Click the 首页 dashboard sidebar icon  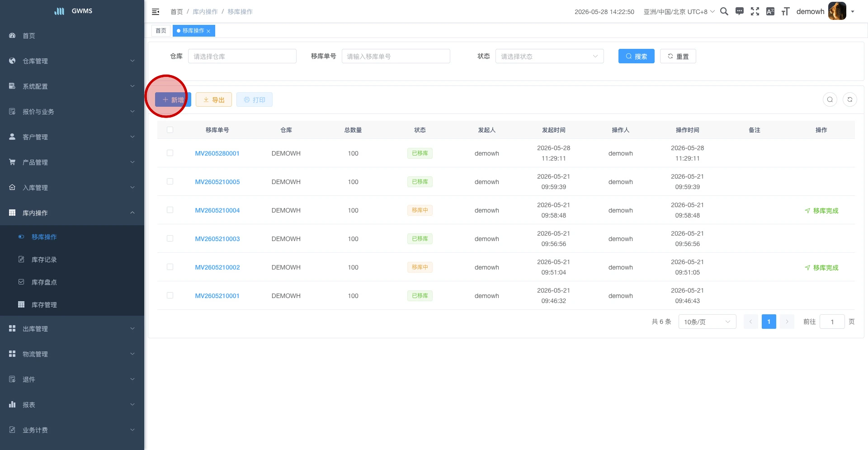coord(12,35)
